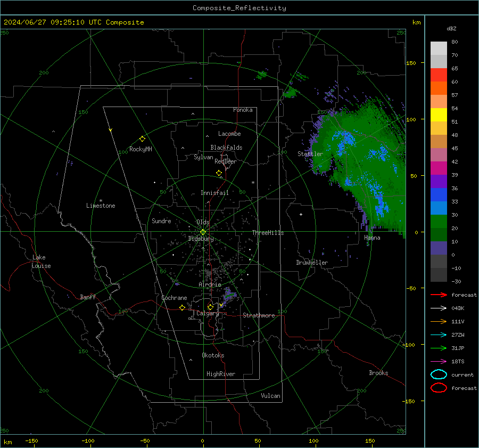
Task: Click the 18TS legend text
Action: pyautogui.click(x=458, y=362)
